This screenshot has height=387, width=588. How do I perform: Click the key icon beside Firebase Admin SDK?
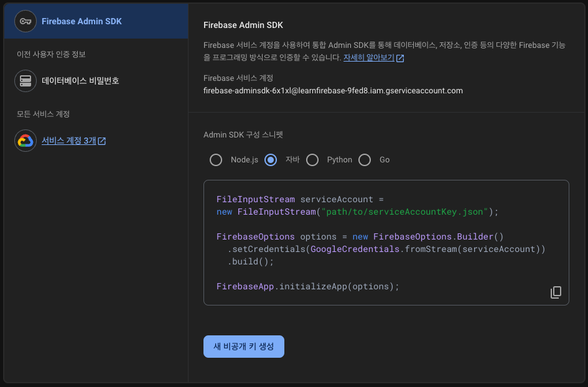point(26,21)
